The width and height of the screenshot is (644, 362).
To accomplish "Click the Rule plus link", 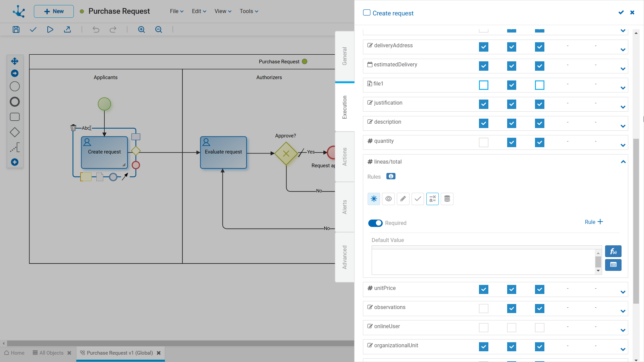I will (x=594, y=222).
